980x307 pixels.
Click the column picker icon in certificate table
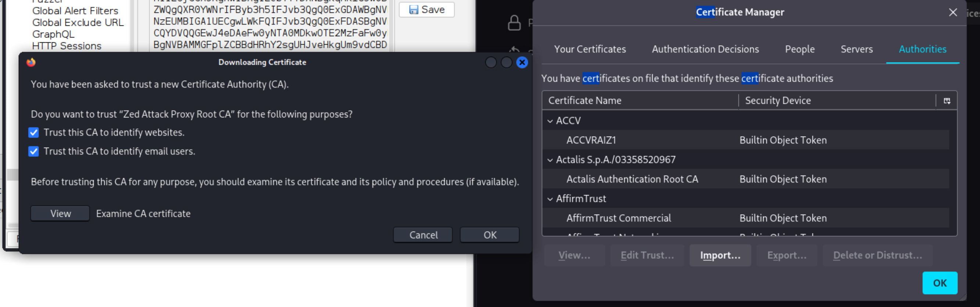tap(947, 100)
